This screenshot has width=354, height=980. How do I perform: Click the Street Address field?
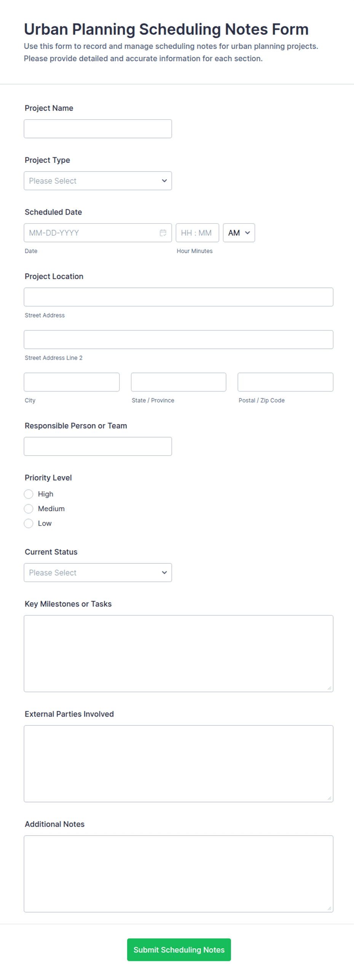[x=179, y=297]
